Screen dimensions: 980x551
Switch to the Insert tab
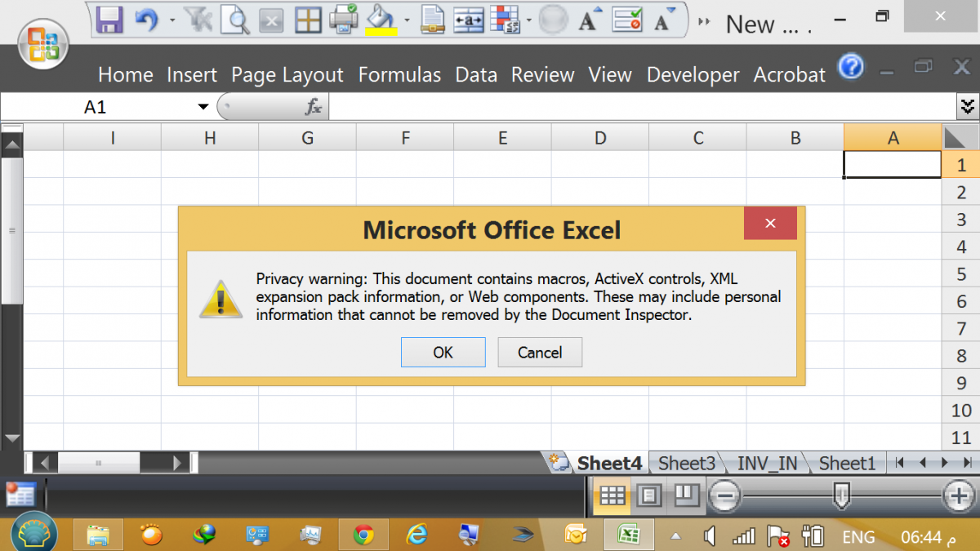192,75
